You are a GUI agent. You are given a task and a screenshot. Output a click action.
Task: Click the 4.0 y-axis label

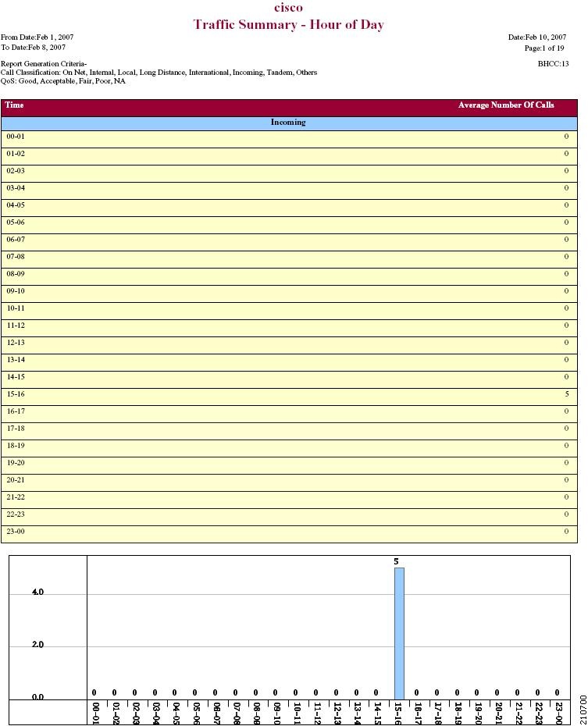tap(37, 592)
